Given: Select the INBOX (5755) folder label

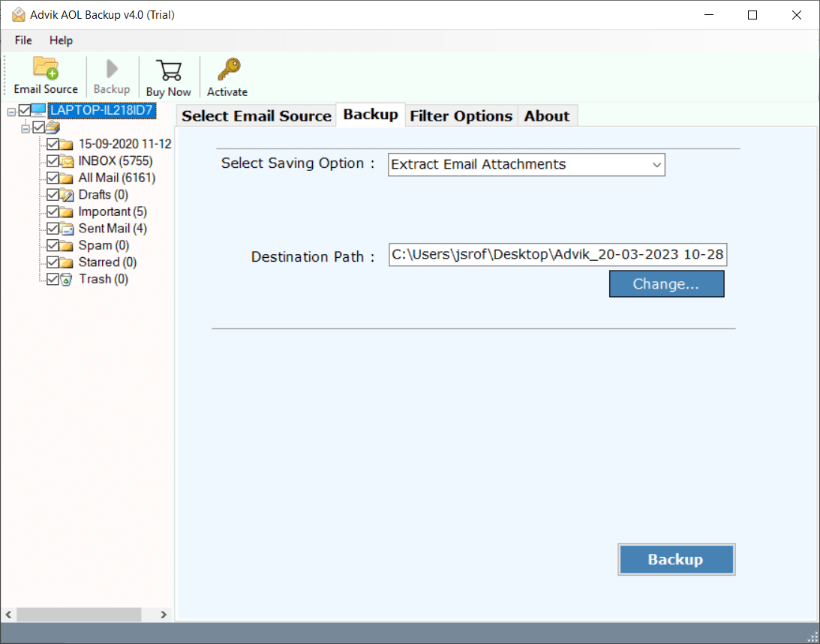Looking at the screenshot, I should click(x=116, y=161).
